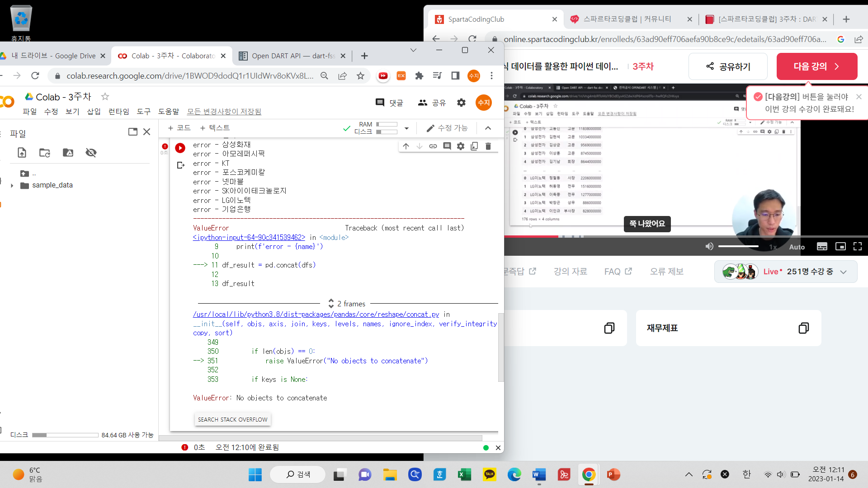Screen dimensions: 868x488
Task: Click the 댓글 comments button
Action: point(389,103)
